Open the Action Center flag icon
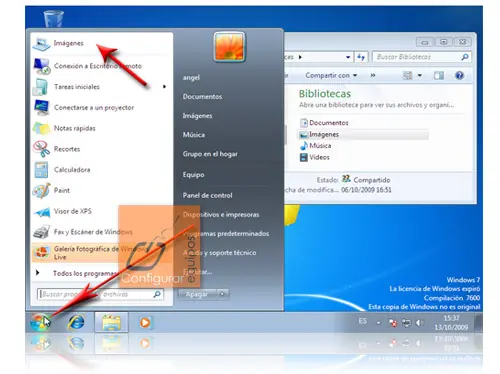Viewport: 500px width, 374px height. 393,323
